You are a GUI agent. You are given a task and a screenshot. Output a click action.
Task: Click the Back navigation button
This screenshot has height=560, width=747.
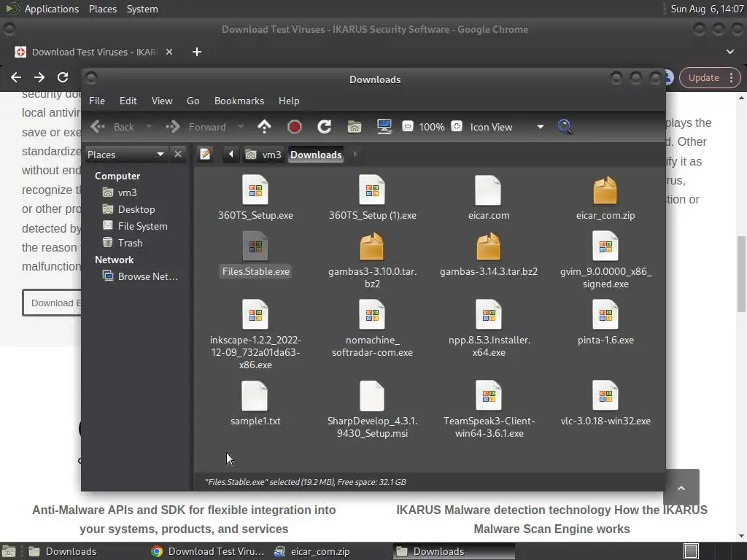click(113, 127)
